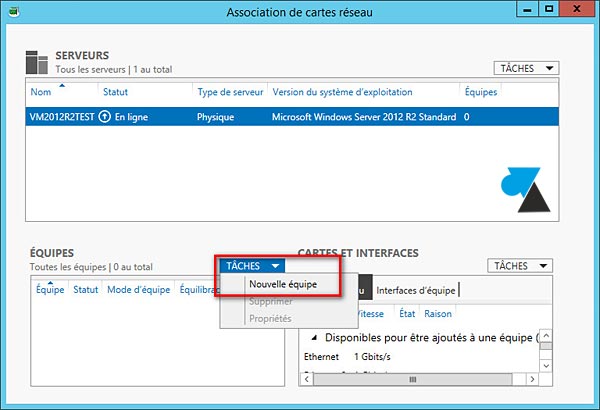Sort by Version du système d'exploitation column
The image size is (600, 410).
[x=342, y=92]
